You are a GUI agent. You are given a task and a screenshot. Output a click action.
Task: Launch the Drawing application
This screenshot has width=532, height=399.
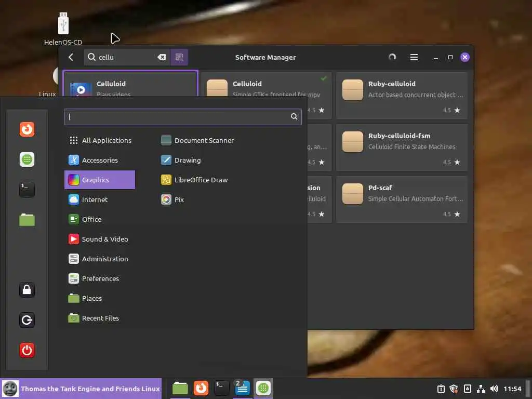[x=181, y=160]
